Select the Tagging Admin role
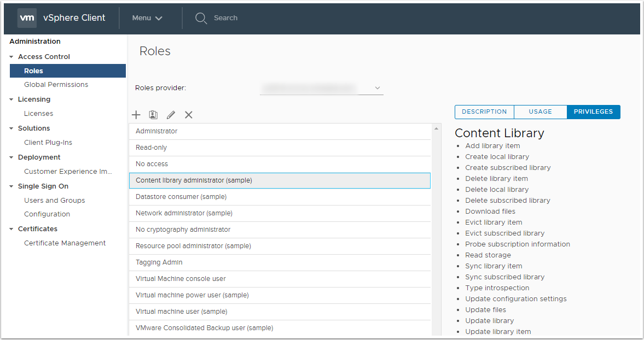 point(280,262)
